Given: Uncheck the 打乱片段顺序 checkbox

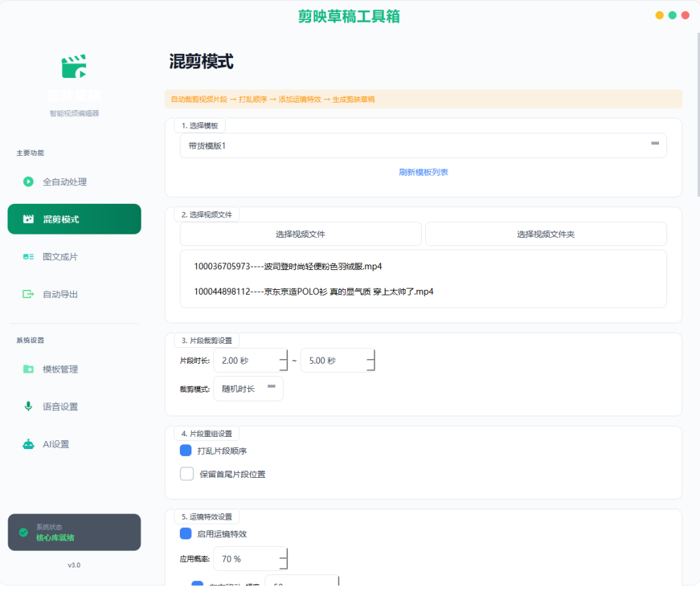Looking at the screenshot, I should pos(186,450).
